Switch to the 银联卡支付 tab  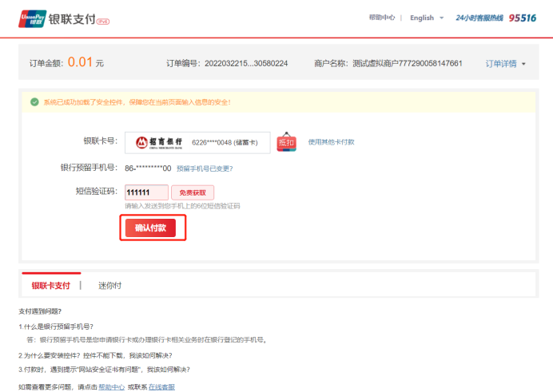51,285
